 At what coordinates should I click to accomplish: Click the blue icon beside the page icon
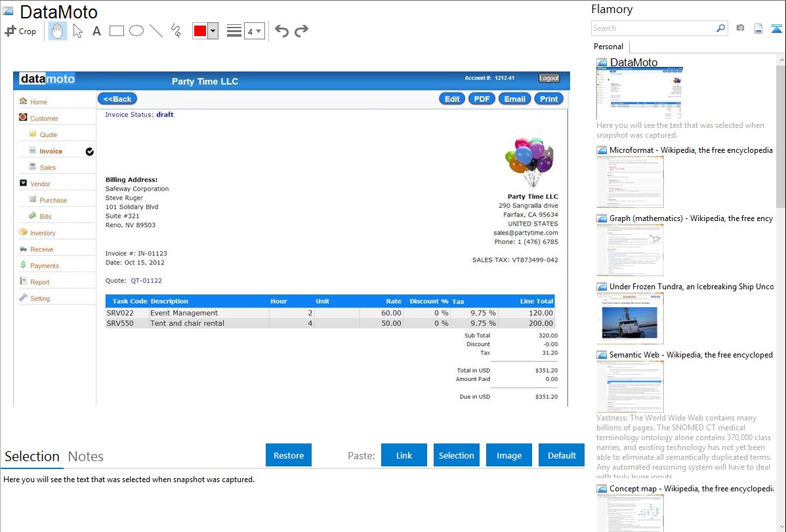pos(776,28)
